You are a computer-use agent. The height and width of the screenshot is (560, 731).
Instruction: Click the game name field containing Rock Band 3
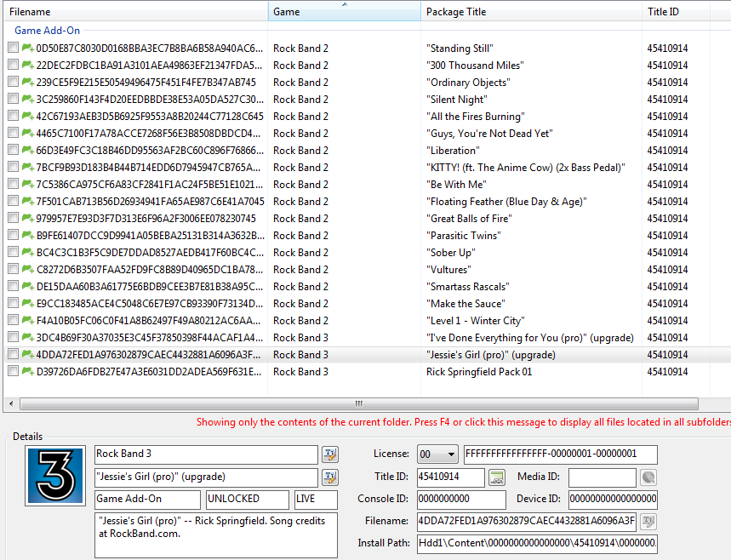[206, 454]
